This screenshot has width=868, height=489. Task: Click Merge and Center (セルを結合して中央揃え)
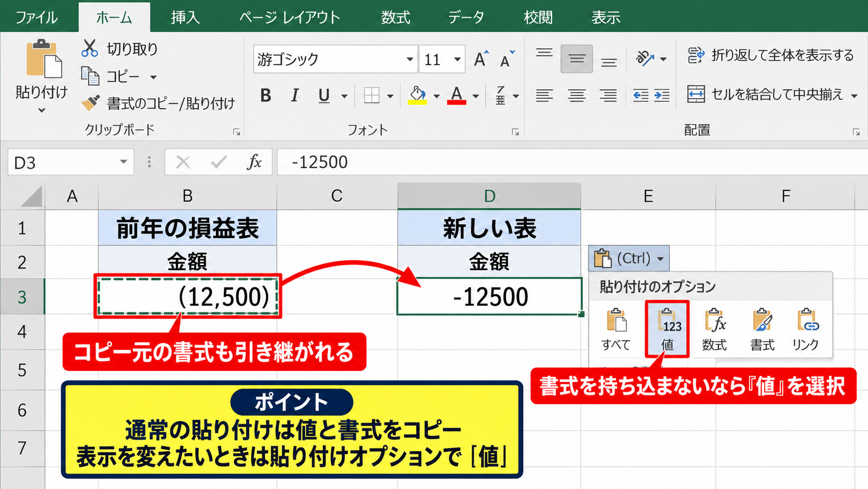(x=765, y=95)
